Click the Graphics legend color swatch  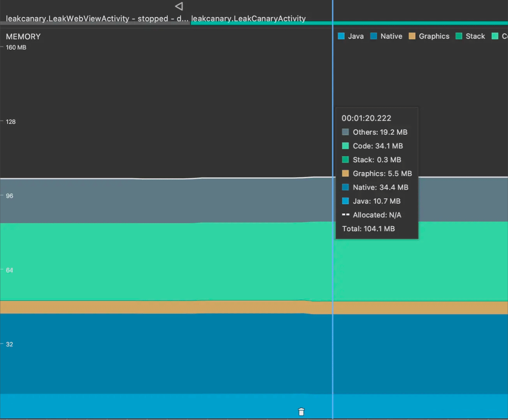[x=412, y=36]
